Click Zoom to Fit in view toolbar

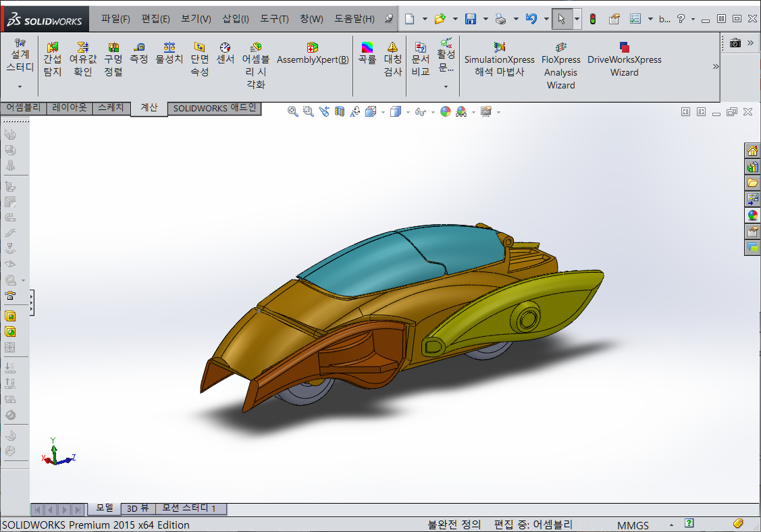[x=292, y=111]
